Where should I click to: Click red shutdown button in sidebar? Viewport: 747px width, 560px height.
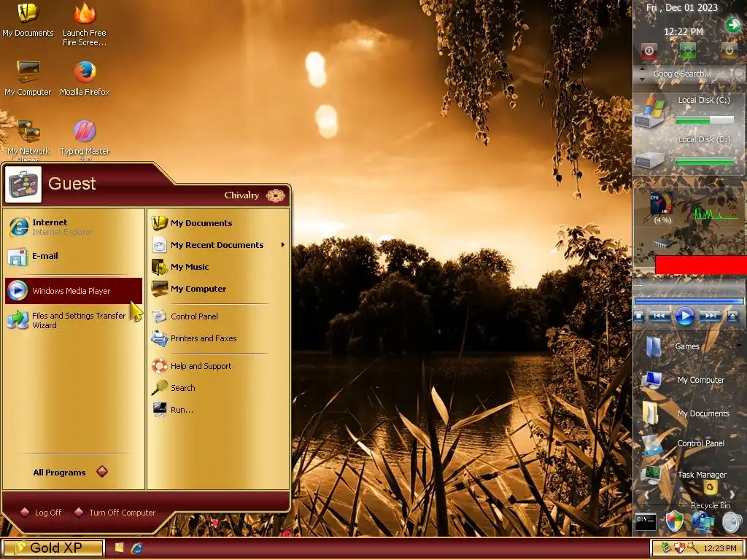(x=649, y=50)
